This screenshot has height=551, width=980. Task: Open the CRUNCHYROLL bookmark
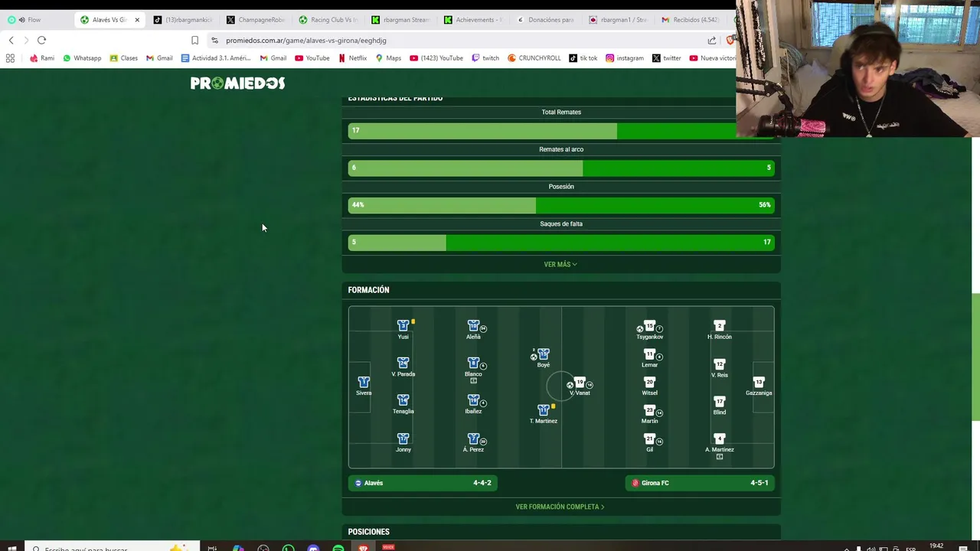tap(534, 58)
